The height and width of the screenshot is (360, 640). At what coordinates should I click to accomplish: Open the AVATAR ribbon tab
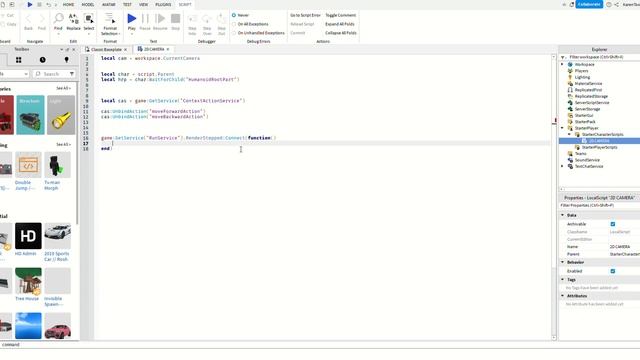[109, 4]
